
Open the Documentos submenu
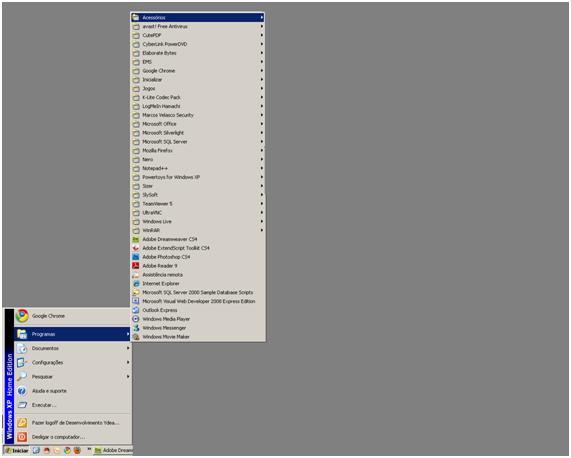point(72,348)
